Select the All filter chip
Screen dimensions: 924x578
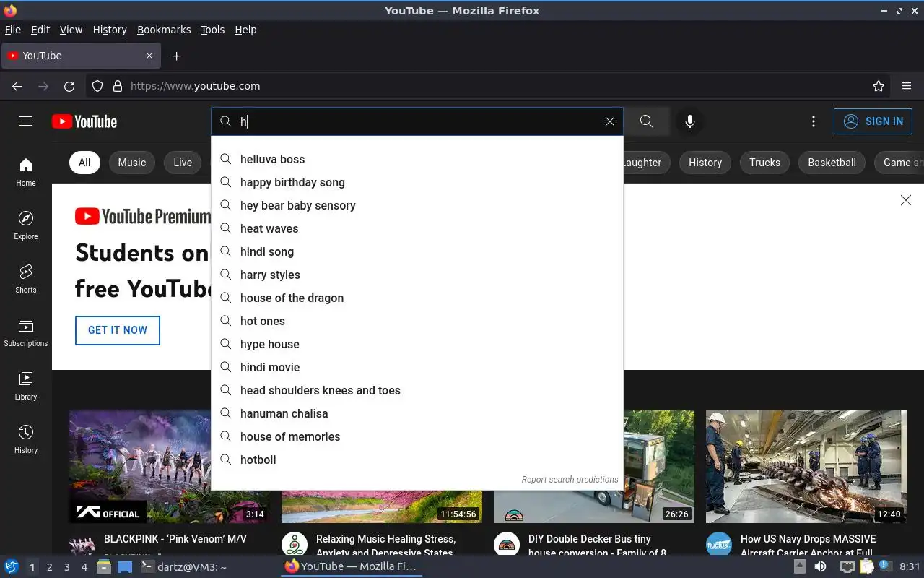[x=84, y=163]
